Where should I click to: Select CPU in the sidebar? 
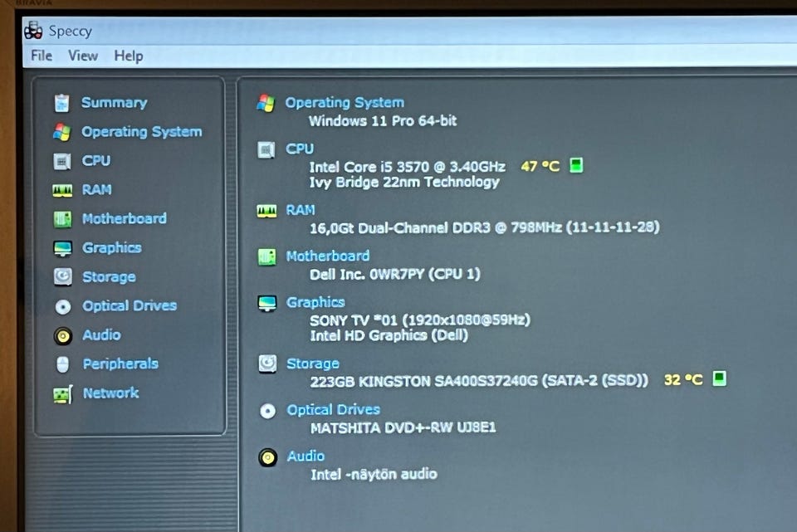(x=96, y=160)
